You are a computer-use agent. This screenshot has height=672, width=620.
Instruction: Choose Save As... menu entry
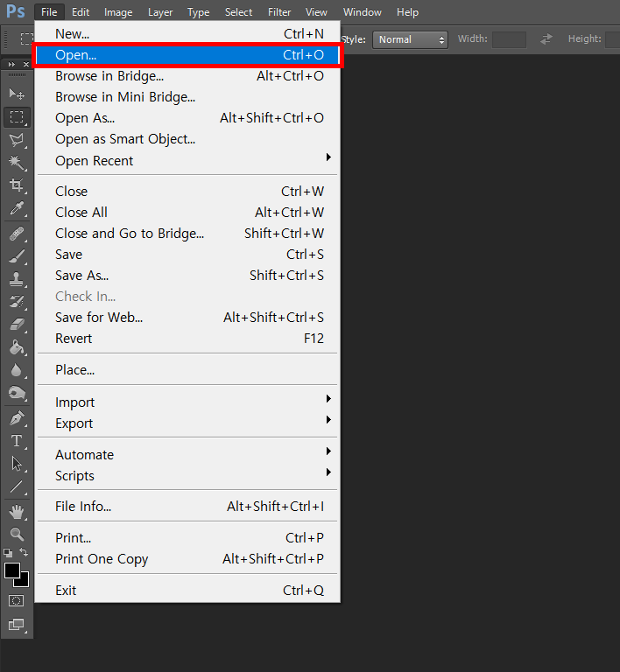tap(187, 275)
